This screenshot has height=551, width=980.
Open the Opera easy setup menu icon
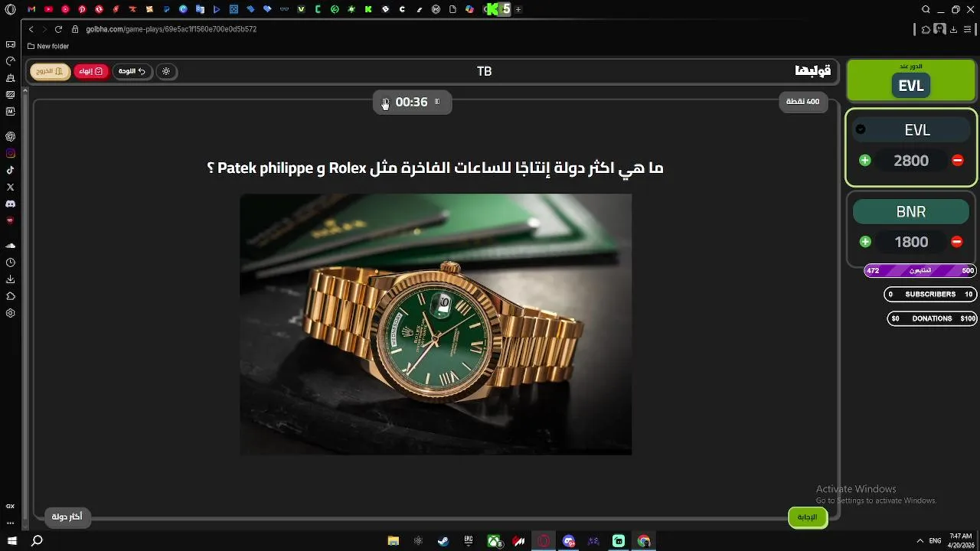968,29
